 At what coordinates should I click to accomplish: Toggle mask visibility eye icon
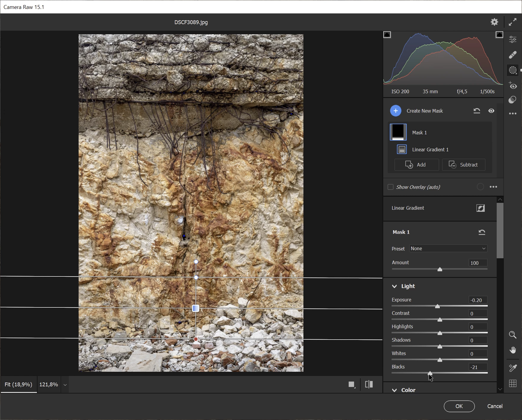491,111
